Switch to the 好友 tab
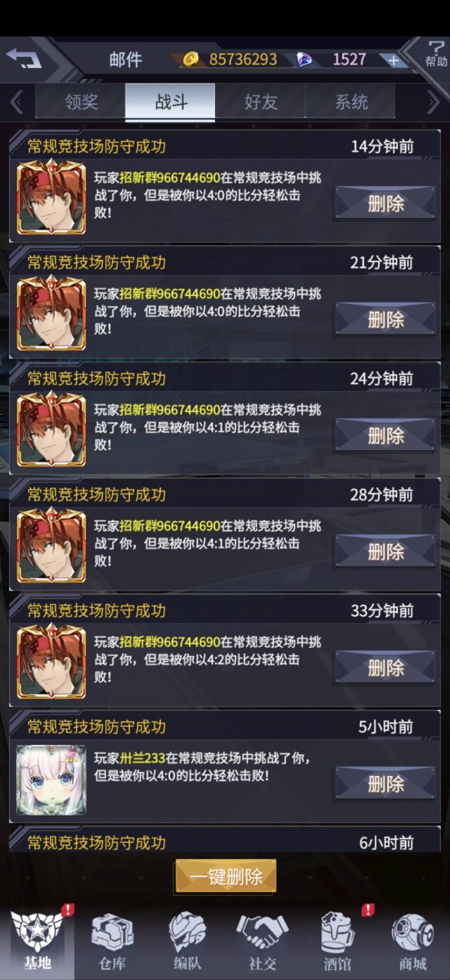Image resolution: width=450 pixels, height=980 pixels. pyautogui.click(x=261, y=102)
